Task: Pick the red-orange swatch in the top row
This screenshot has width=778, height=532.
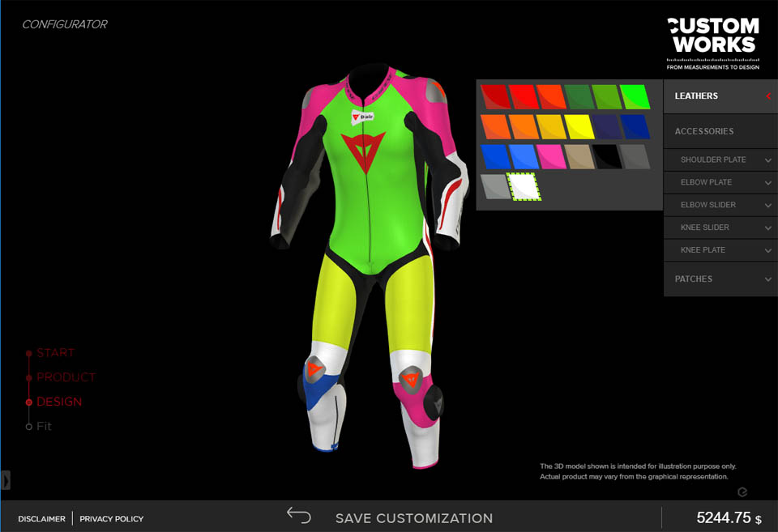Action: coord(551,96)
